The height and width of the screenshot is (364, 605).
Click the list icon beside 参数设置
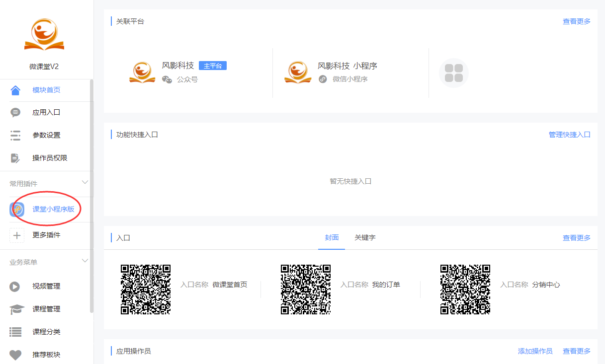15,135
